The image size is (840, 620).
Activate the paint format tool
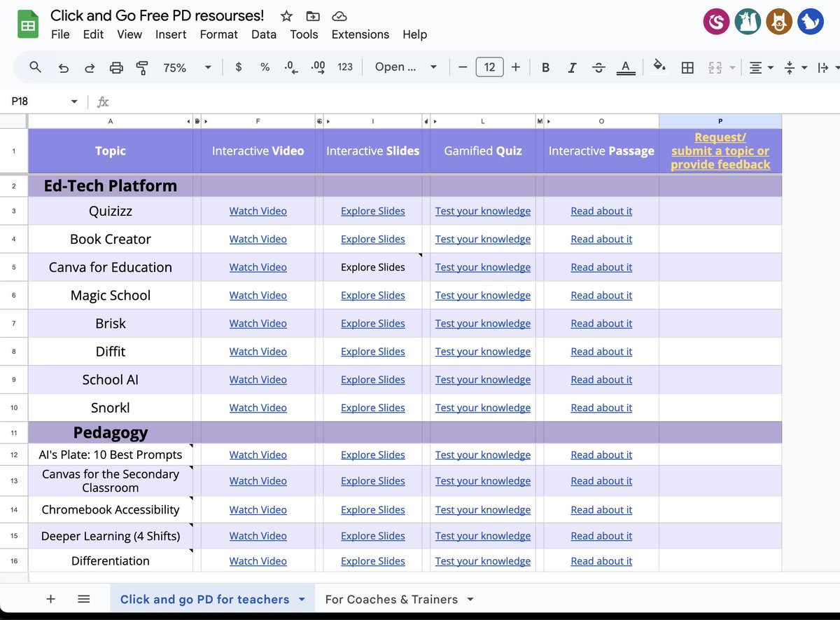click(x=142, y=67)
